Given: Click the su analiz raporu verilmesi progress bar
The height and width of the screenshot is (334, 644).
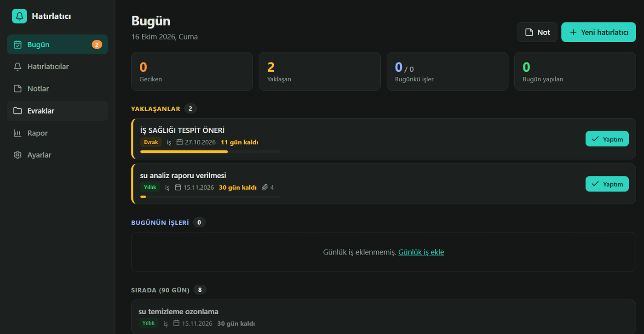Looking at the screenshot, I should pyautogui.click(x=210, y=197).
